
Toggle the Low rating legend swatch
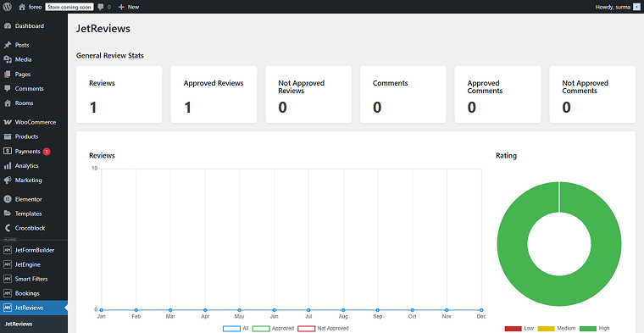coord(513,329)
